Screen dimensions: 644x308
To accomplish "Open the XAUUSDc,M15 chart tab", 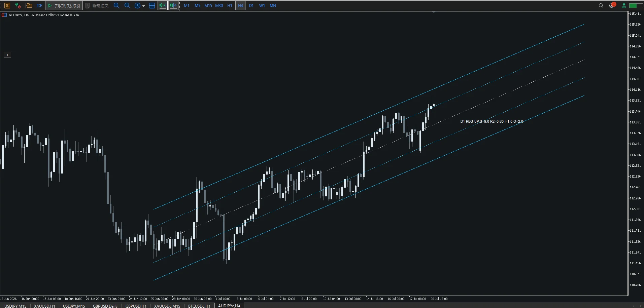I will [x=167, y=306].
